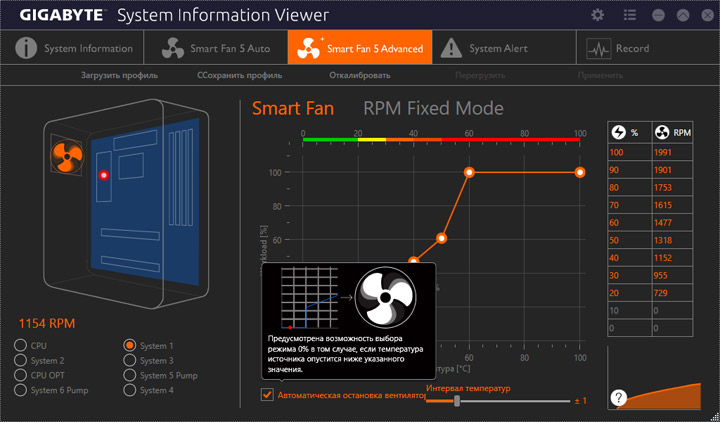Click the 1753 RPM value
Screen dimensions: 720x422
(663, 187)
